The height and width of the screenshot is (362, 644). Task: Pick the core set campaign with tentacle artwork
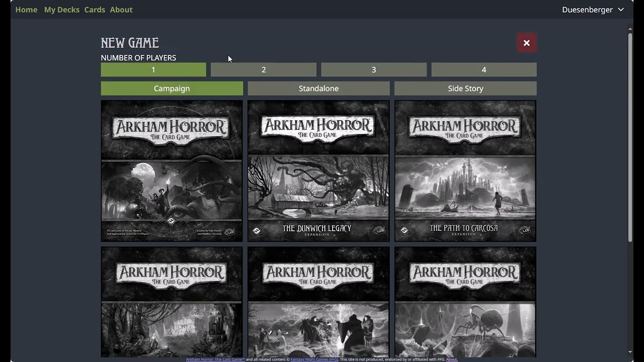(172, 171)
